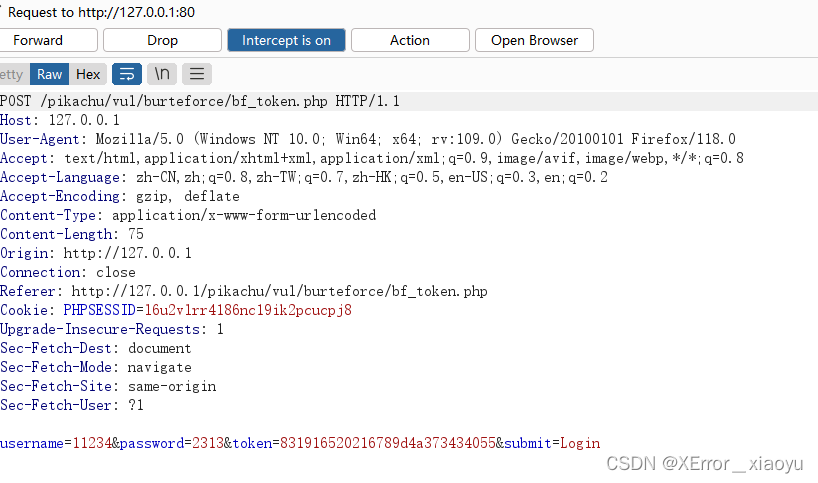Drop the intercepted request

[x=162, y=40]
